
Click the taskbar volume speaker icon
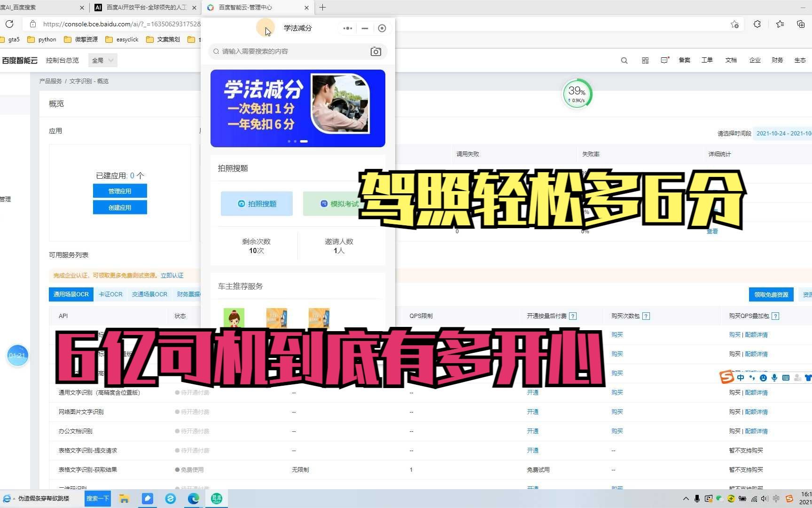tap(765, 499)
